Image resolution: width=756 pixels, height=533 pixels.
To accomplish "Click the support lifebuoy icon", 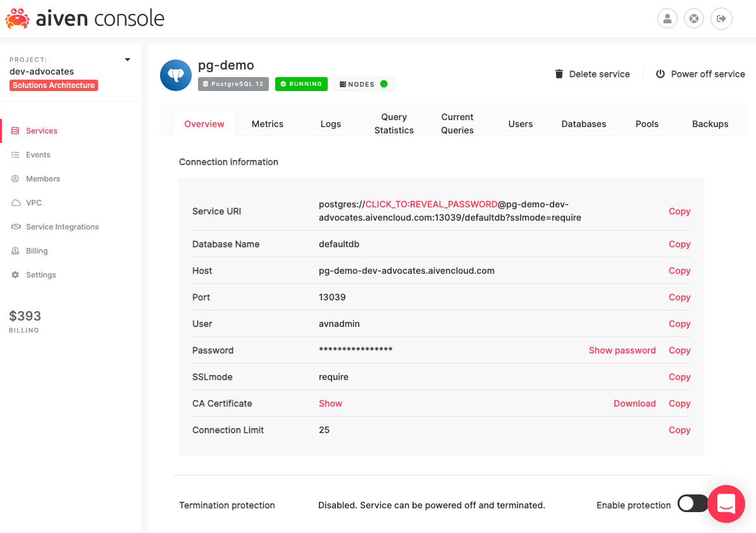I will click(x=694, y=18).
